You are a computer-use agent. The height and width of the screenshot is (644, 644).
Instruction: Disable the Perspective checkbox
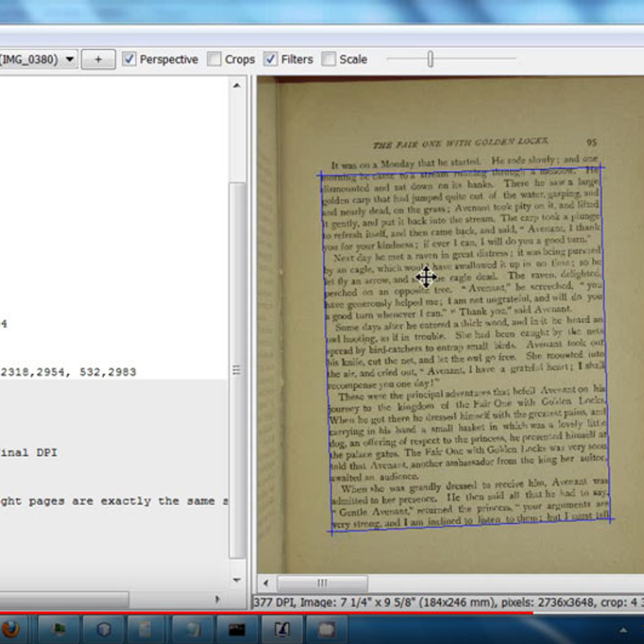[129, 59]
